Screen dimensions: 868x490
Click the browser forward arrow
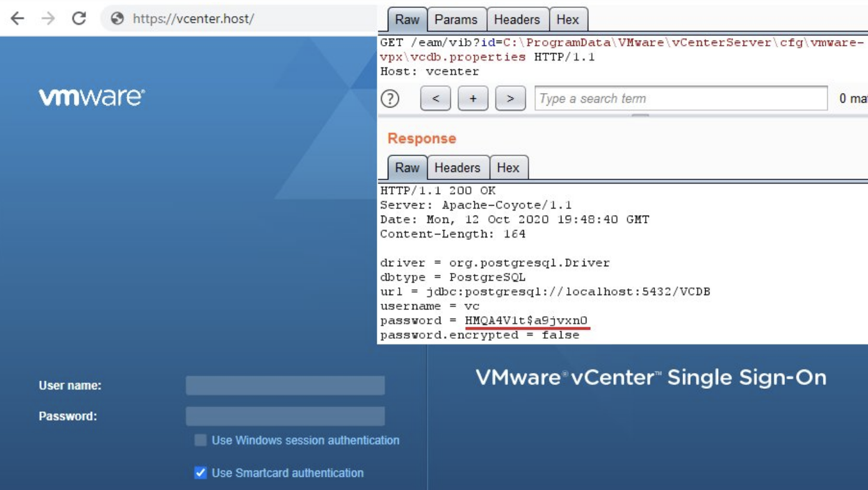[48, 18]
